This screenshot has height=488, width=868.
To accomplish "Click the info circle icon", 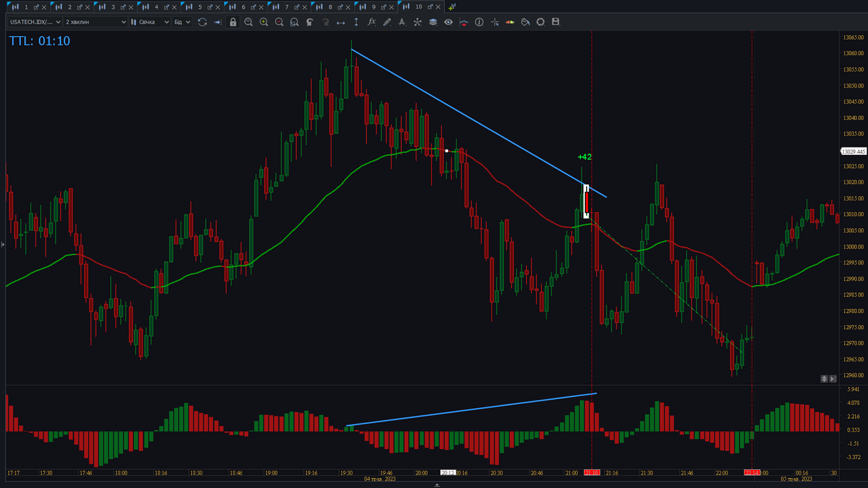I will (479, 22).
